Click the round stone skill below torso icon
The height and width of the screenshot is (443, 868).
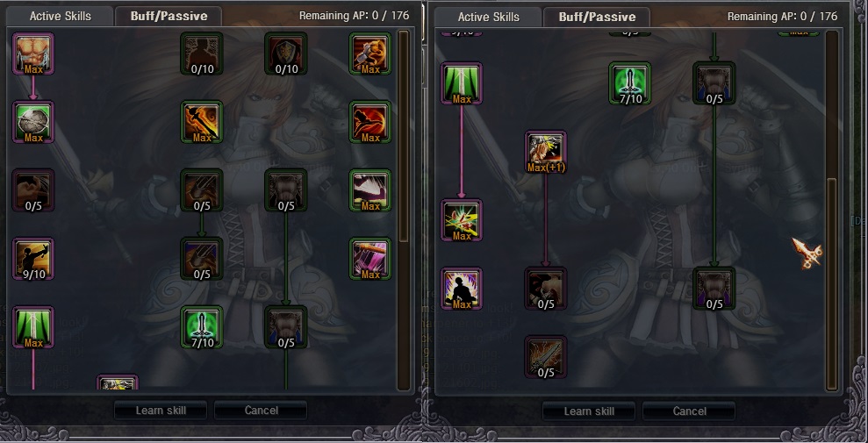click(x=33, y=122)
